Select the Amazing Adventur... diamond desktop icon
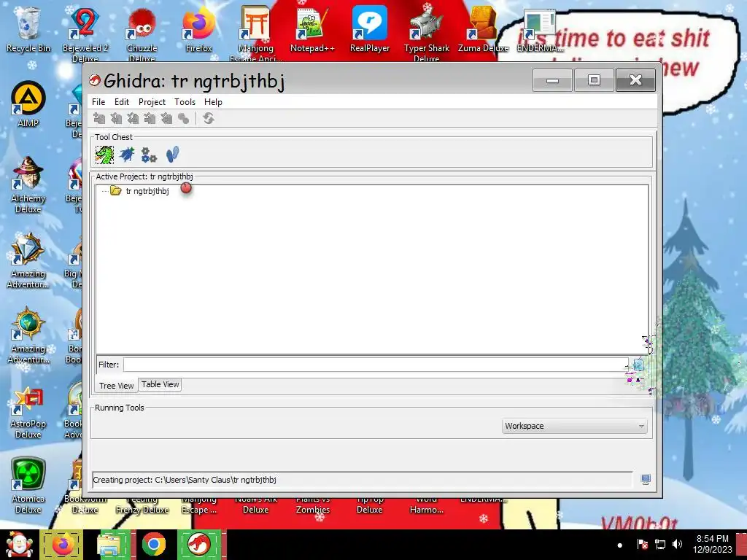 (x=28, y=260)
